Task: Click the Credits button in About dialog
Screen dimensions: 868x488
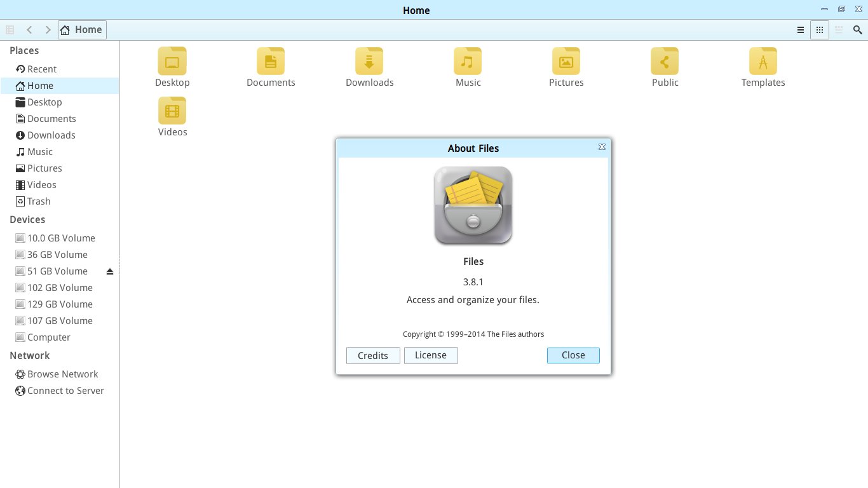Action: click(x=373, y=356)
